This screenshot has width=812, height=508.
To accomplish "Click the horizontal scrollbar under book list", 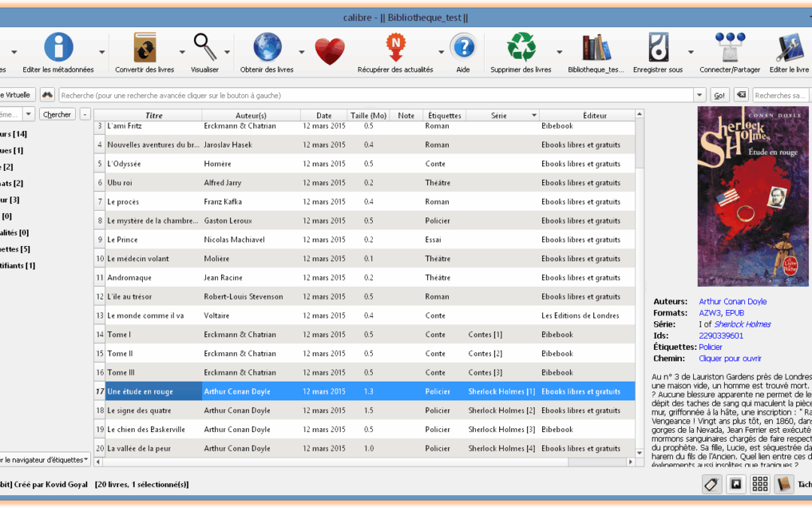I will coord(364,461).
